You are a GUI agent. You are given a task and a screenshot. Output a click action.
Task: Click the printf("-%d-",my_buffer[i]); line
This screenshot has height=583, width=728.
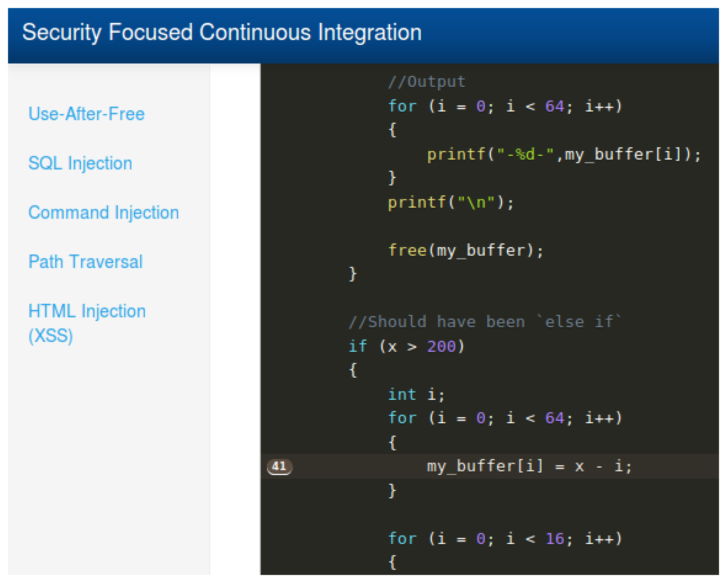click(x=564, y=155)
